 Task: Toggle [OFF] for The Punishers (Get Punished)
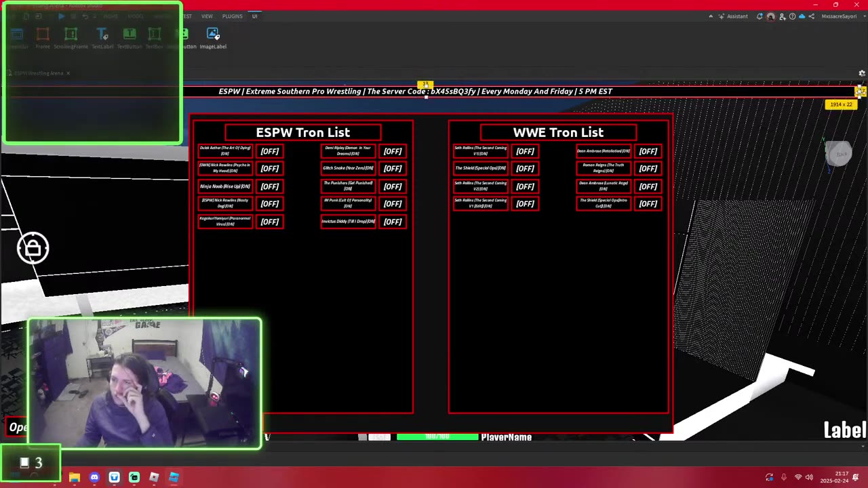click(x=393, y=186)
